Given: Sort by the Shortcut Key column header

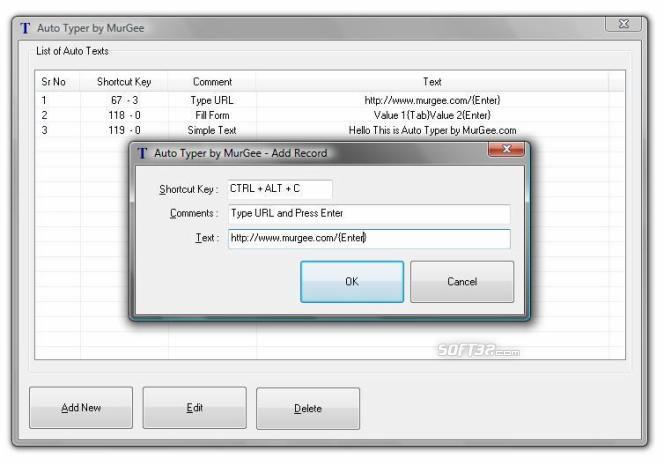Looking at the screenshot, I should pos(124,82).
